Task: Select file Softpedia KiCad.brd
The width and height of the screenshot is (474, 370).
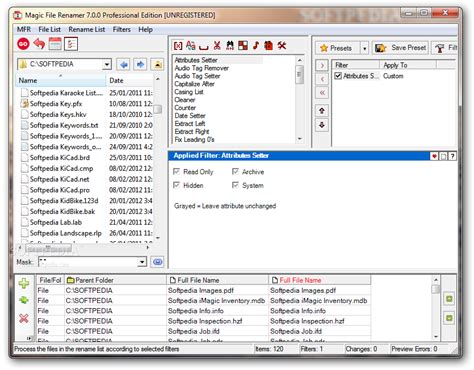Action: click(60, 158)
